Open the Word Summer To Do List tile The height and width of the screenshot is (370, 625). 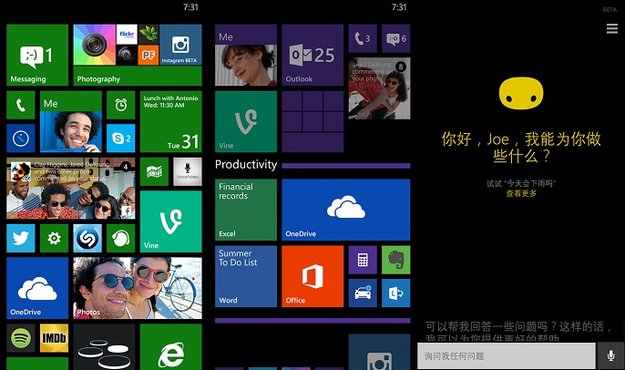pos(246,276)
